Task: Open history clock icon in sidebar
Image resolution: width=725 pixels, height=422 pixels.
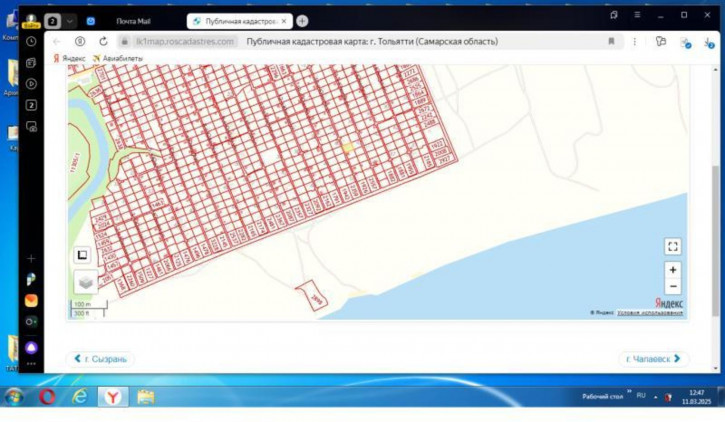Action: [x=32, y=41]
